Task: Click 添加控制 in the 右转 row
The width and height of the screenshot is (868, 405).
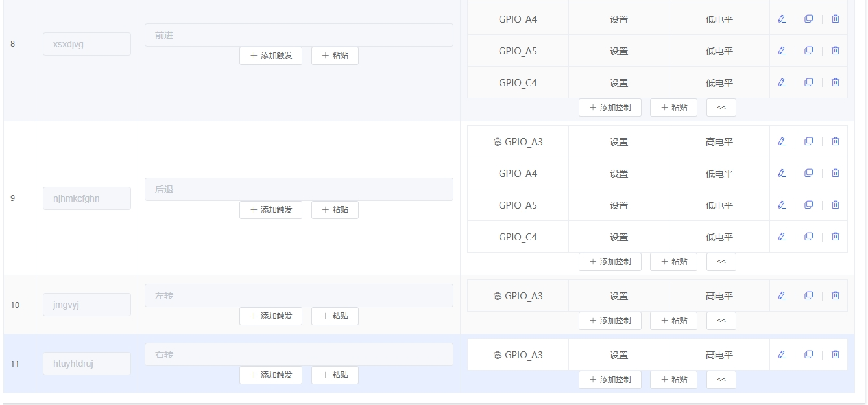Action: [610, 380]
